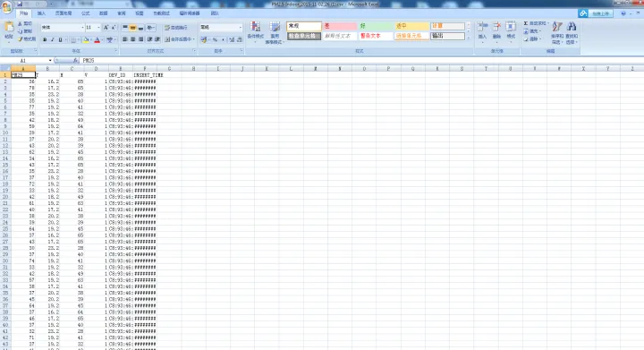Align cell text to the left
Viewport: 644px width, 350px height.
coord(125,39)
